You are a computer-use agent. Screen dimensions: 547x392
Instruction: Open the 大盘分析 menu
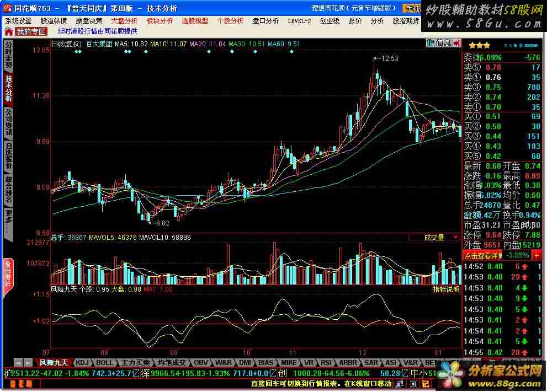pyautogui.click(x=124, y=21)
